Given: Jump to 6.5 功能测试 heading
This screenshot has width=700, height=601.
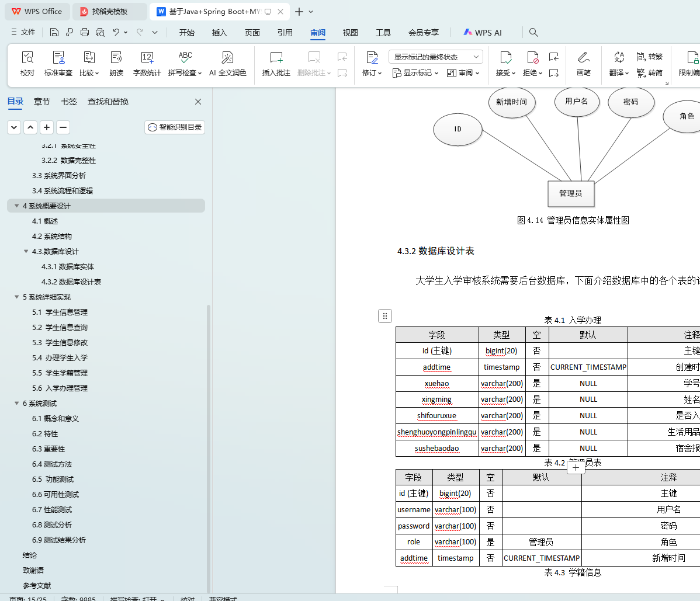Looking at the screenshot, I should [x=53, y=479].
